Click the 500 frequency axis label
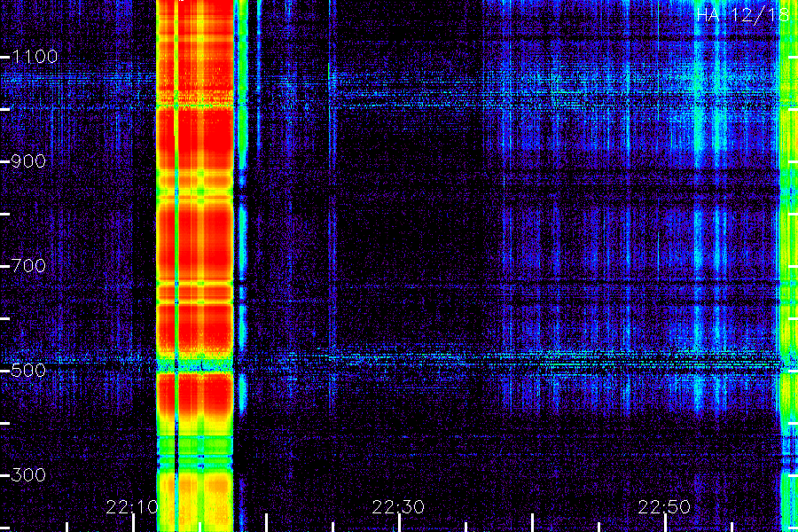798x532 pixels. coord(28,370)
